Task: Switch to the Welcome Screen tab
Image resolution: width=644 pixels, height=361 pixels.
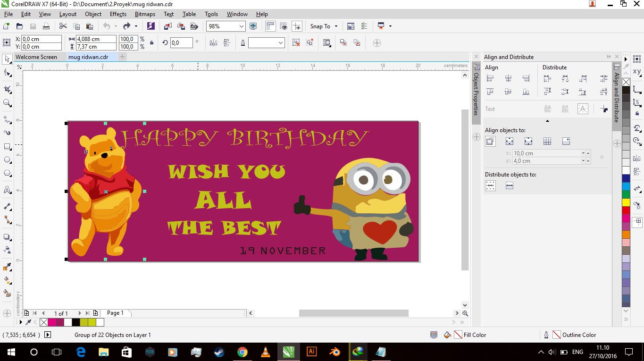Action: coord(37,57)
